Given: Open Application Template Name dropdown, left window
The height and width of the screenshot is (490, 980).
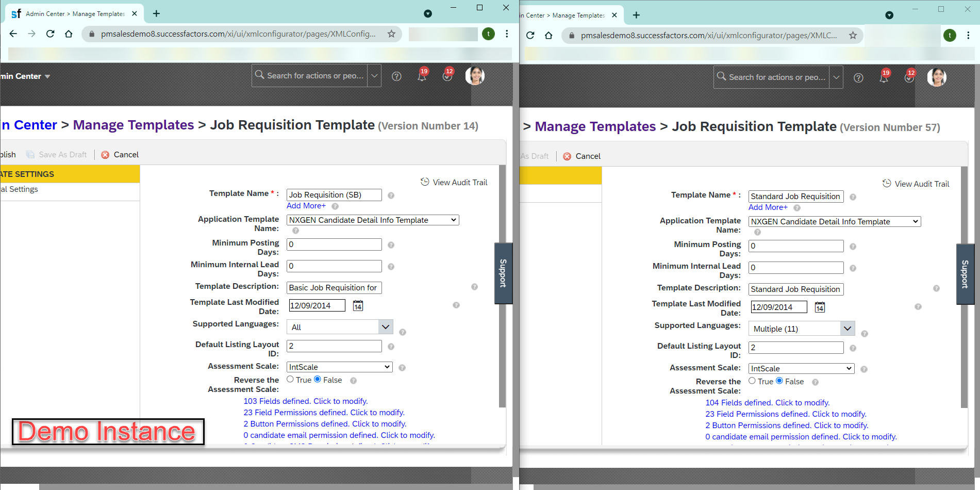Looking at the screenshot, I should [373, 220].
